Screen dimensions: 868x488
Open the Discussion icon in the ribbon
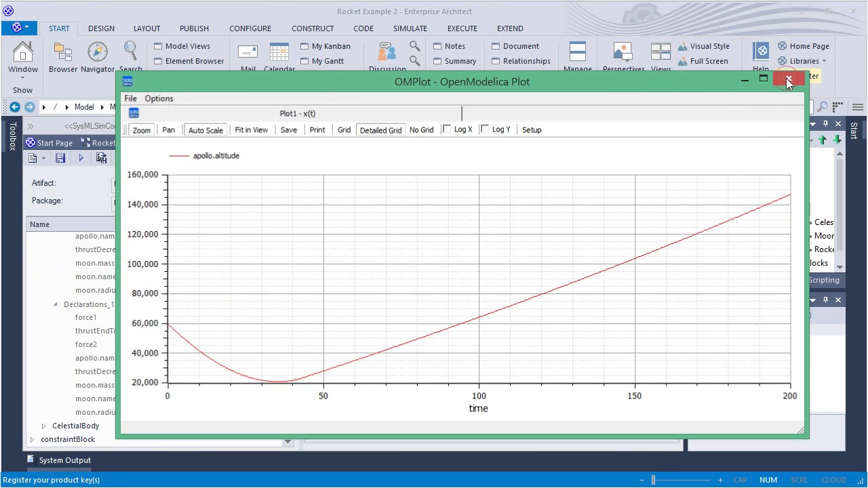[387, 57]
